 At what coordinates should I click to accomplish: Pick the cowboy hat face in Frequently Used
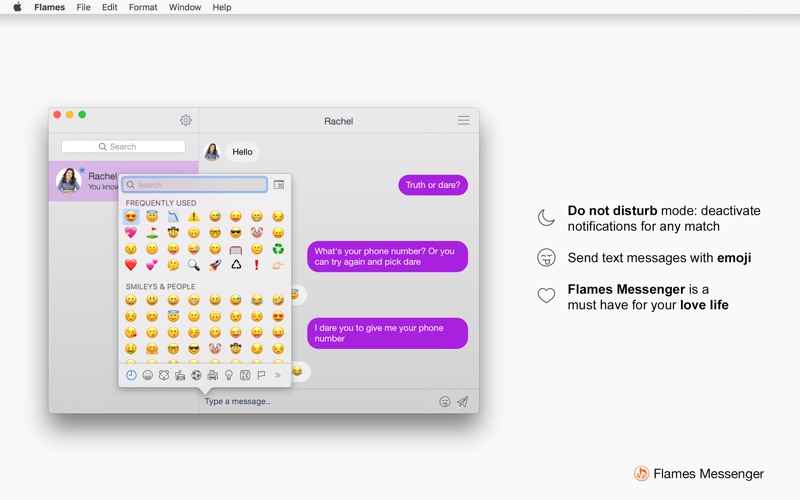pyautogui.click(x=173, y=233)
